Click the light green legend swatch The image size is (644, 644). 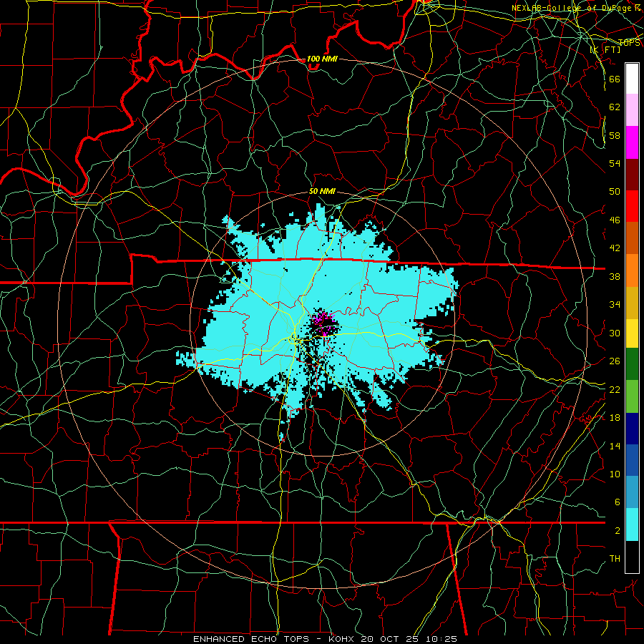632,396
